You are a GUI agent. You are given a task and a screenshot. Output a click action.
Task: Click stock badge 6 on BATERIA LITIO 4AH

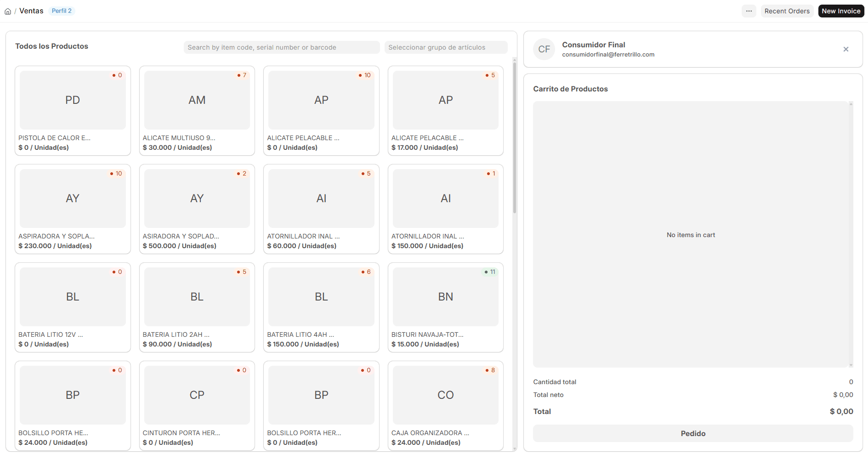click(x=366, y=272)
